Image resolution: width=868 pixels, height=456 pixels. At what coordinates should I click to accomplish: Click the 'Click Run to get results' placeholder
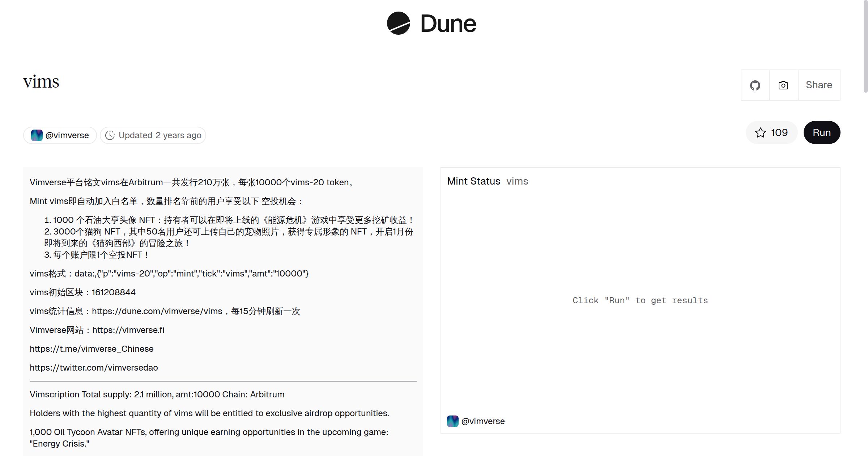[640, 300]
